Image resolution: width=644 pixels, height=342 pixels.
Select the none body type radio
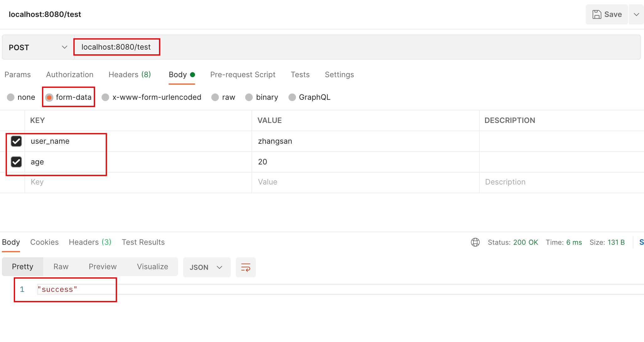pyautogui.click(x=11, y=97)
